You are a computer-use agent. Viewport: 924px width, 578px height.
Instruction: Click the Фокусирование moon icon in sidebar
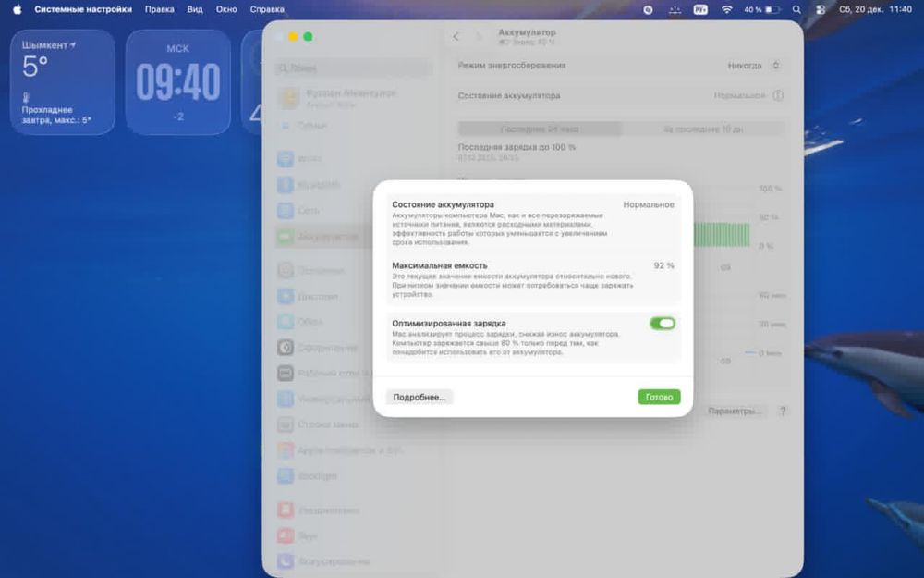point(286,561)
